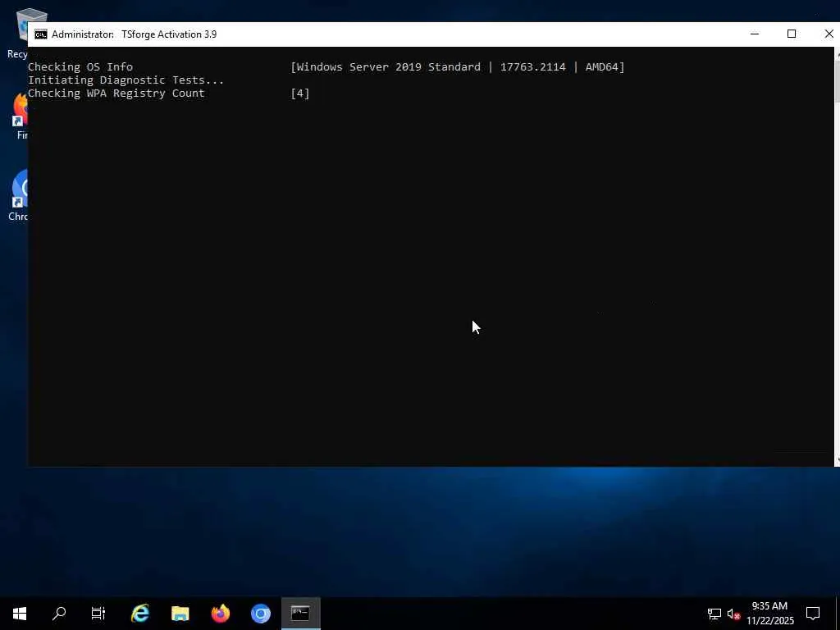Viewport: 840px width, 630px height.
Task: Maximize the TSforge Activation window
Action: (x=792, y=34)
